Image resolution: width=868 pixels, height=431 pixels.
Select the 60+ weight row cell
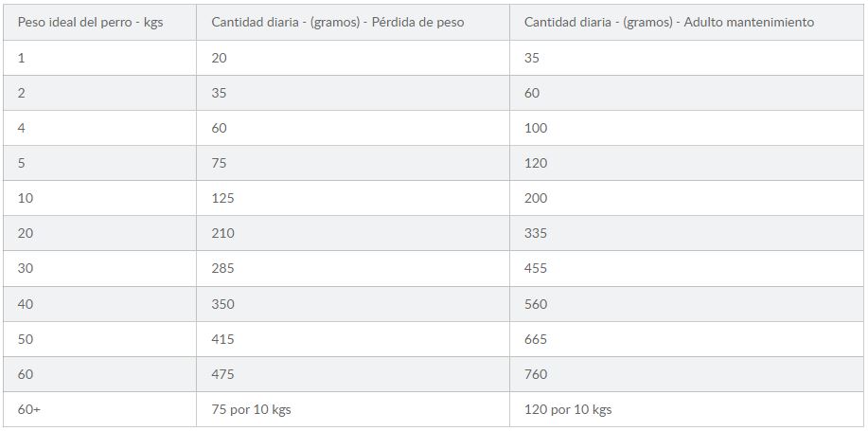pyautogui.click(x=99, y=410)
